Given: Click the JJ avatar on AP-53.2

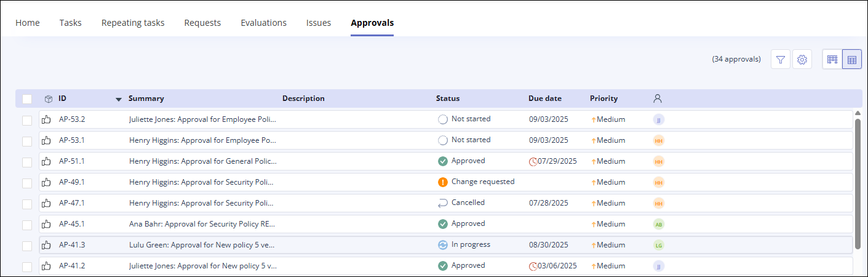Looking at the screenshot, I should click(658, 119).
